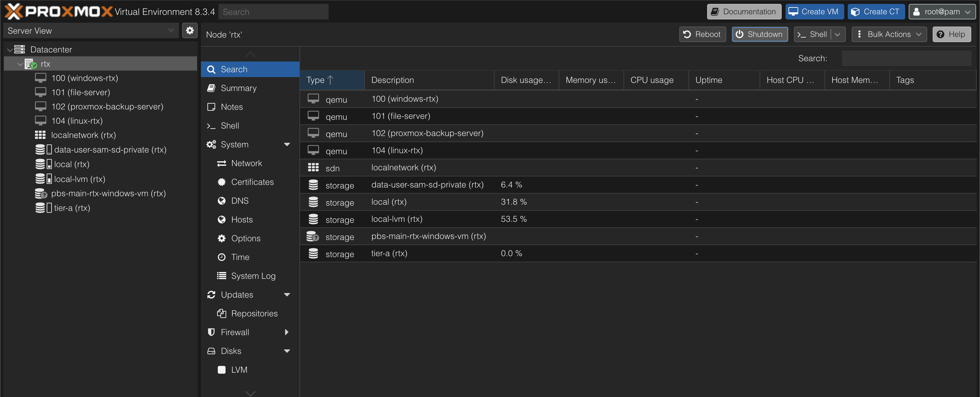Image resolution: width=980 pixels, height=397 pixels.
Task: Open Shell in the node menu
Action: [250, 126]
